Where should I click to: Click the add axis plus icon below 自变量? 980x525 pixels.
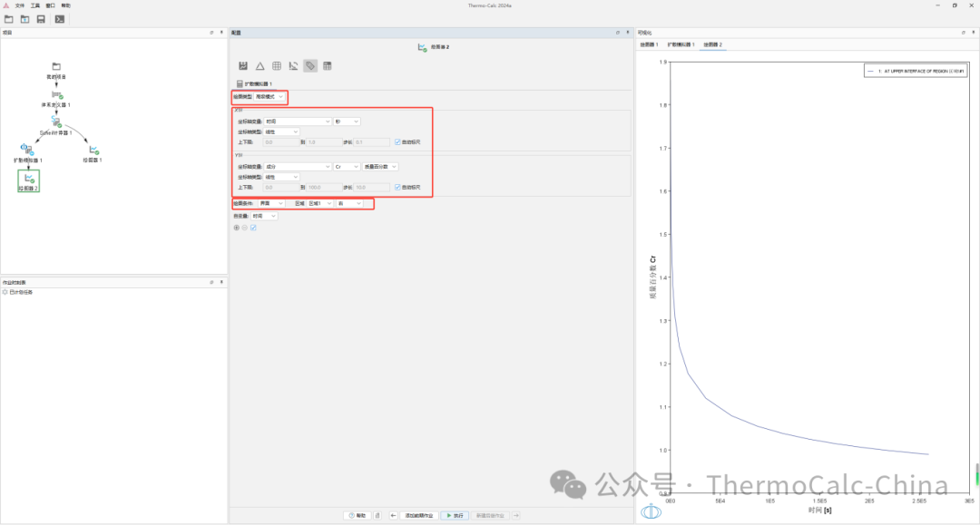tap(236, 228)
